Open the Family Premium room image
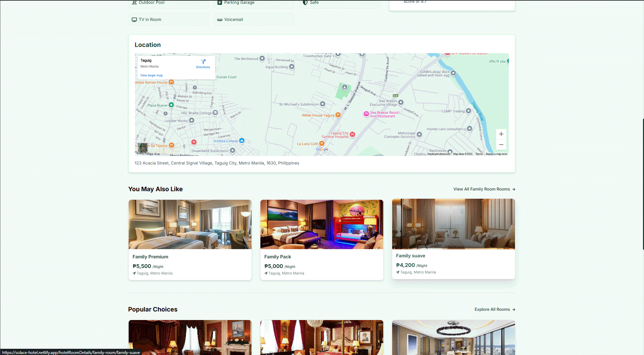The height and width of the screenshot is (355, 644). pyautogui.click(x=190, y=224)
